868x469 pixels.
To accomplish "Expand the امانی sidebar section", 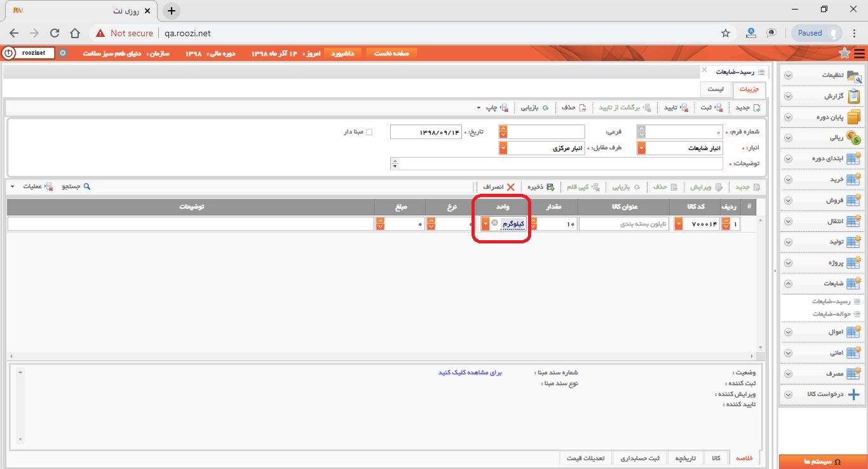I will (x=788, y=353).
